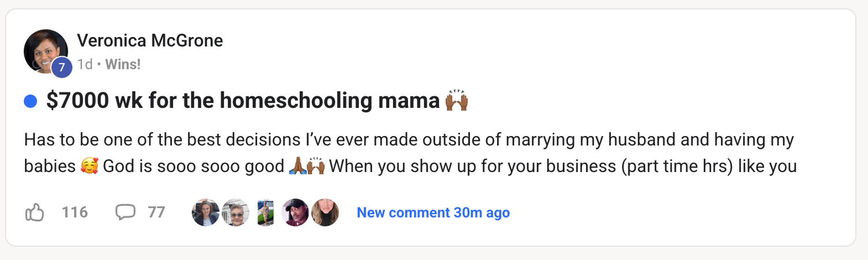Screen dimensions: 868x260
Task: Open the $7000 wk homeschooling mama post
Action: point(243,101)
